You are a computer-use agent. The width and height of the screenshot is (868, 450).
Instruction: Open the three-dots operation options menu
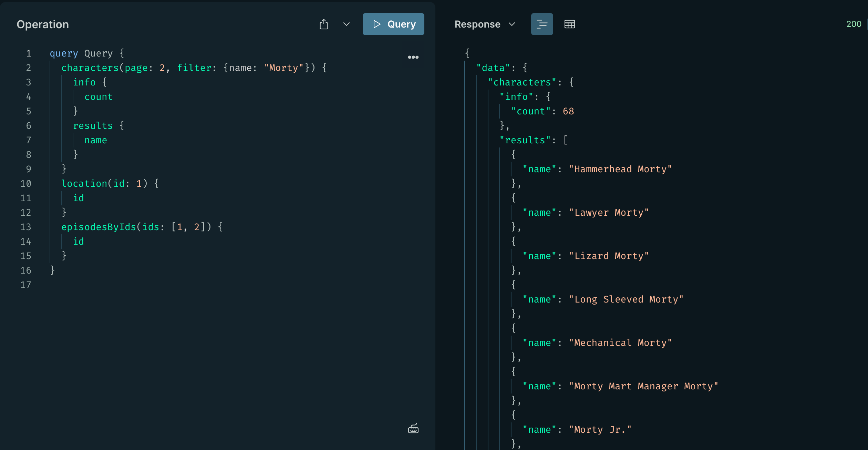413,57
